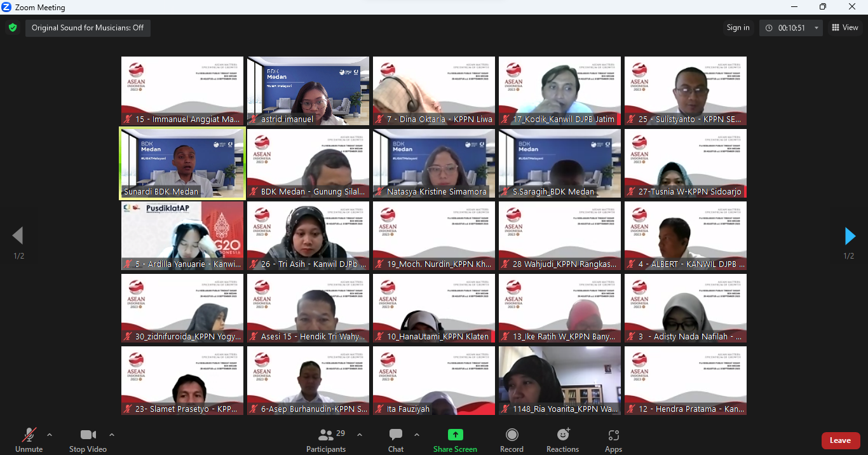Expand the chat options arrow
Image resolution: width=868 pixels, height=455 pixels.
pos(417,435)
